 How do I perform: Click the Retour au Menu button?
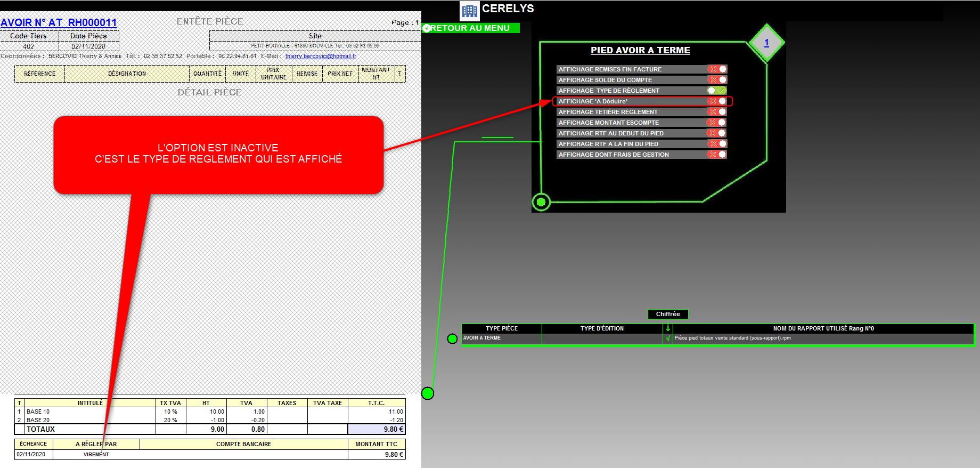tap(471, 28)
